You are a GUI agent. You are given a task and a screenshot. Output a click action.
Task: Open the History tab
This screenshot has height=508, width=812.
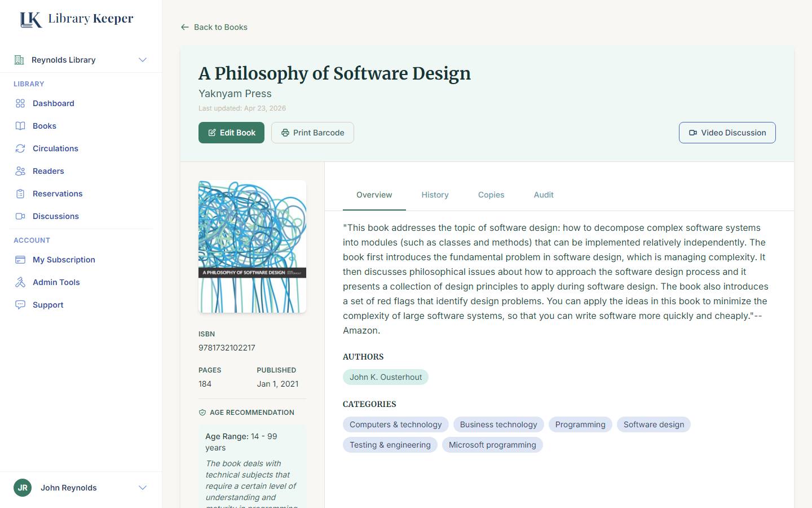click(x=435, y=195)
